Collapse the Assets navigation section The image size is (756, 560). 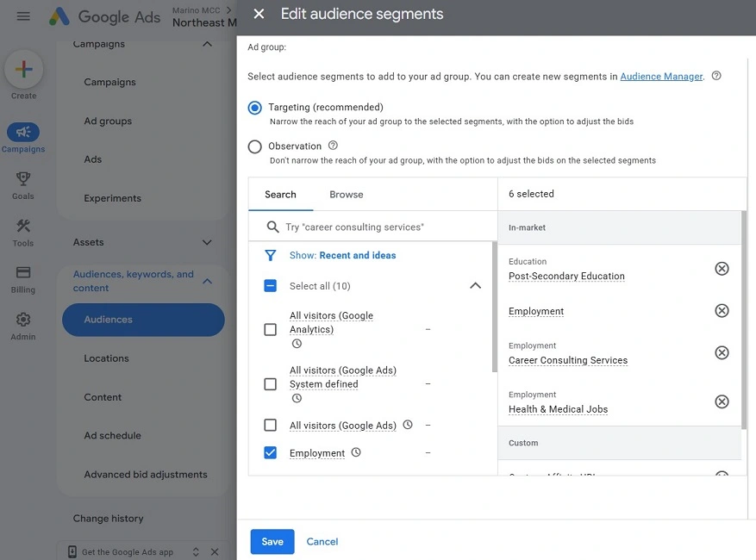coord(208,242)
